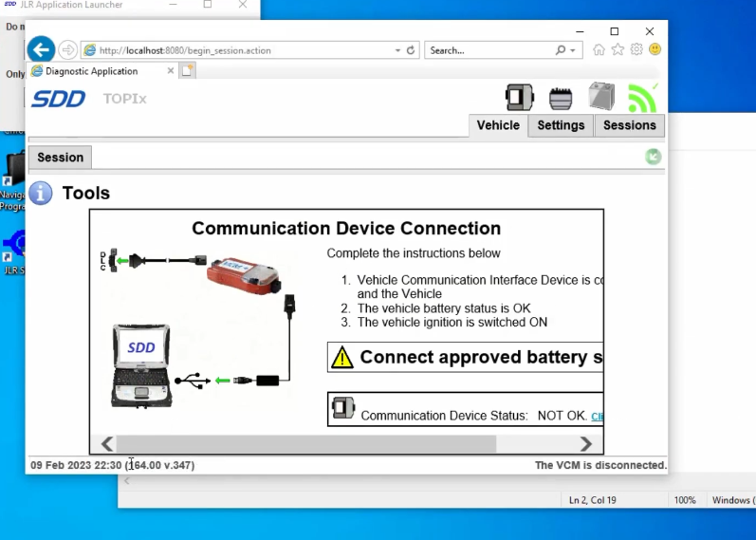The width and height of the screenshot is (756, 540).
Task: Click the vehicle battery status icon
Action: click(x=601, y=96)
